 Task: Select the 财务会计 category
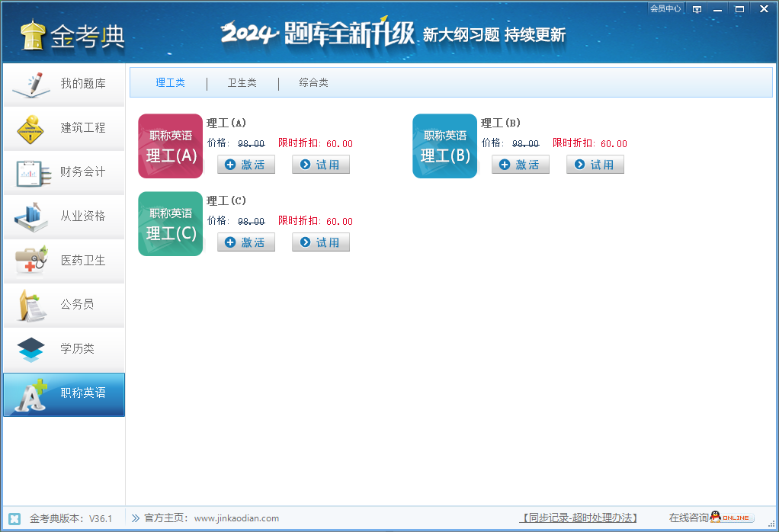coord(64,173)
